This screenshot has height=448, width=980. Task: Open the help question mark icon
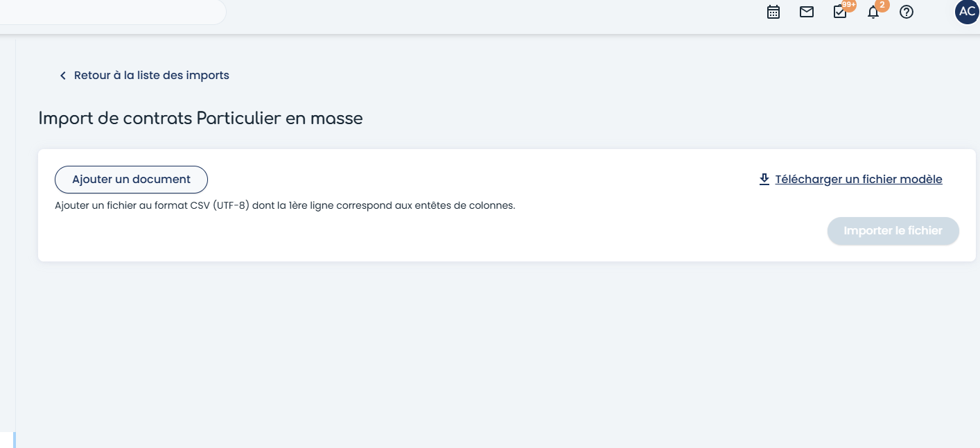907,12
